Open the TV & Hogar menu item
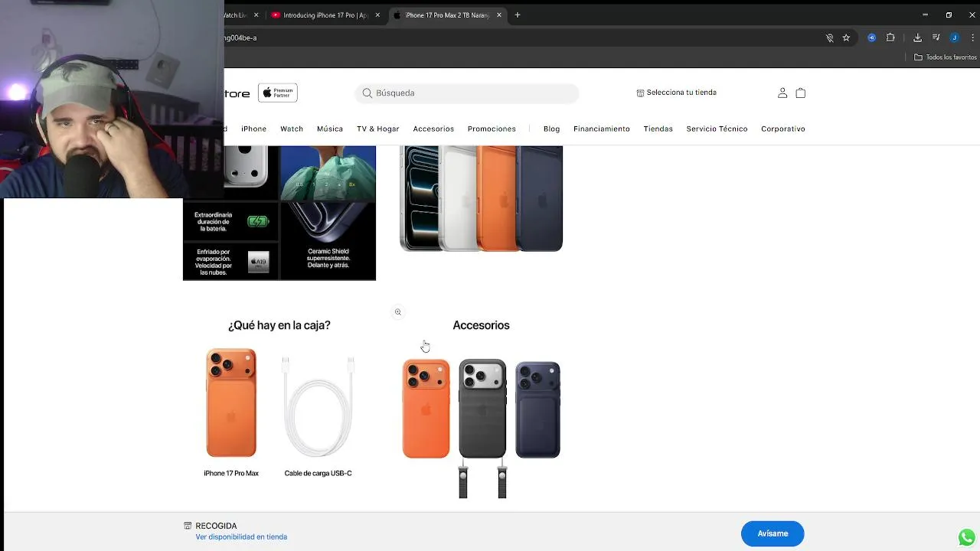Viewport: 980px width, 551px height. coord(377,129)
